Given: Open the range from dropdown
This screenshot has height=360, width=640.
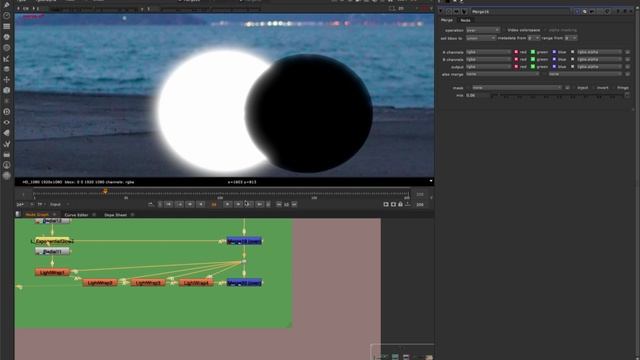Looking at the screenshot, I should tap(571, 38).
